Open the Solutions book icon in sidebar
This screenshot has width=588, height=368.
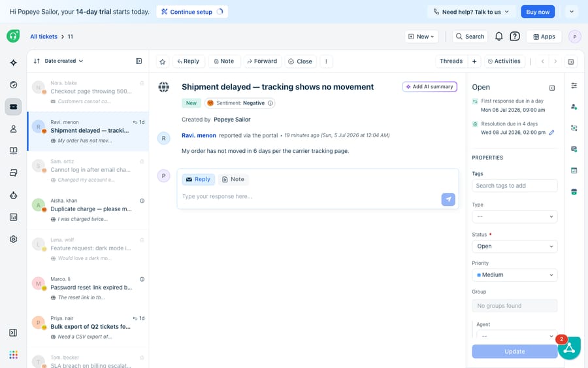(x=14, y=151)
